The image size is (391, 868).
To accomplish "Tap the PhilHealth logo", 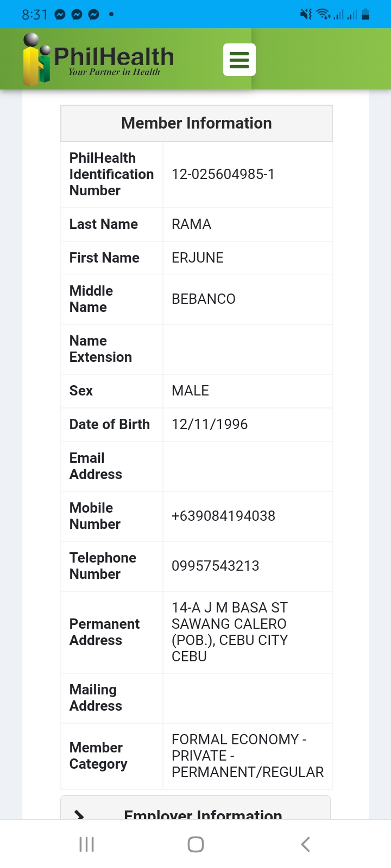I will coord(98,59).
